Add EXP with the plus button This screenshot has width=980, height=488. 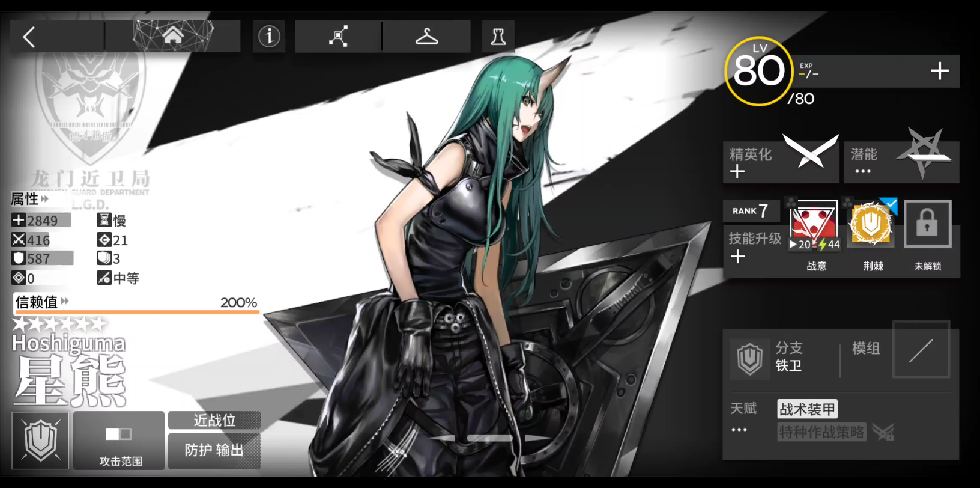(940, 71)
